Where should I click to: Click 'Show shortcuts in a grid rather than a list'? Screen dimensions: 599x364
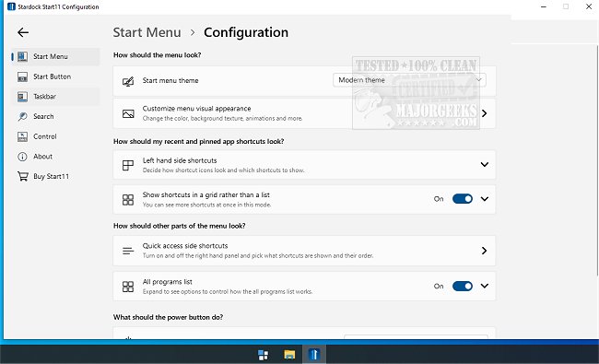[206, 194]
